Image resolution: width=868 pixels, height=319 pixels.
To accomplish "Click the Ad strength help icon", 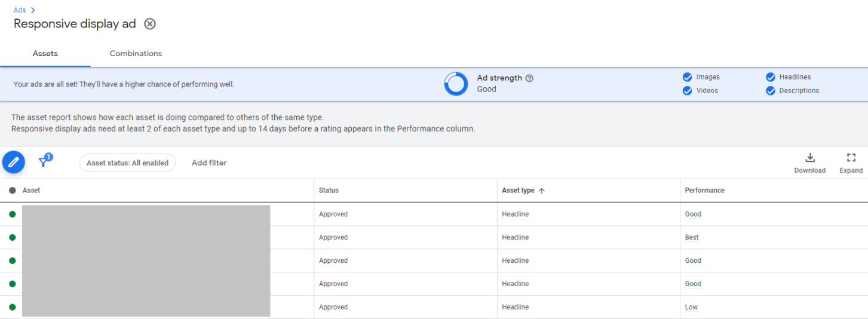I will [x=529, y=78].
